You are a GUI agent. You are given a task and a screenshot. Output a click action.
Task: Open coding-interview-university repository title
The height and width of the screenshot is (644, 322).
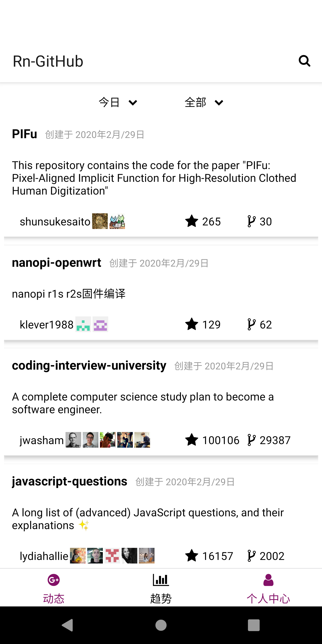click(x=89, y=366)
